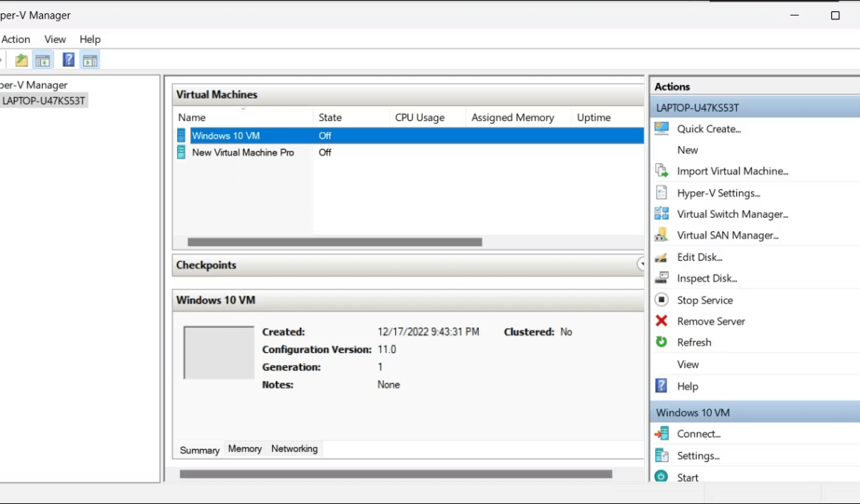Click the New Virtual Machine Pro row icon

pos(181,153)
